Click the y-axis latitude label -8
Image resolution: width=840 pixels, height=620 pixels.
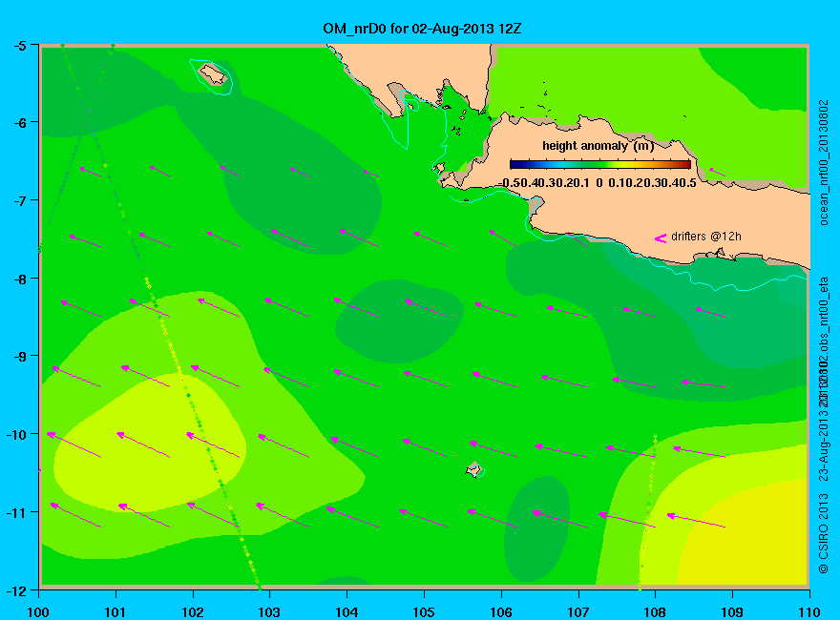tap(19, 279)
